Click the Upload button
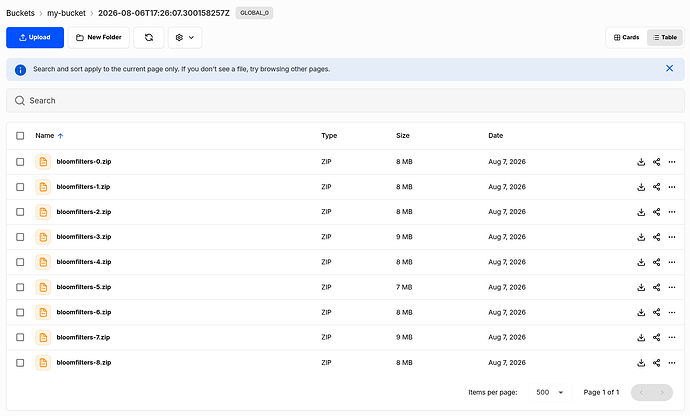The image size is (690, 416). (35, 37)
